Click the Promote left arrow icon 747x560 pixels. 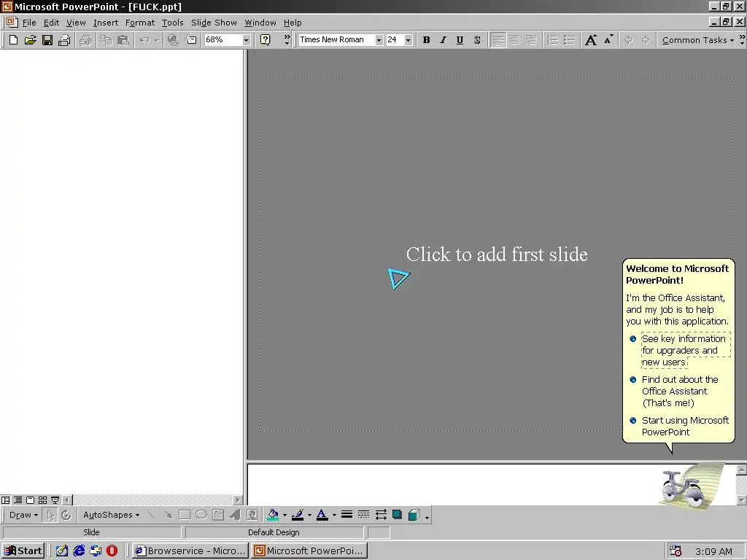628,40
